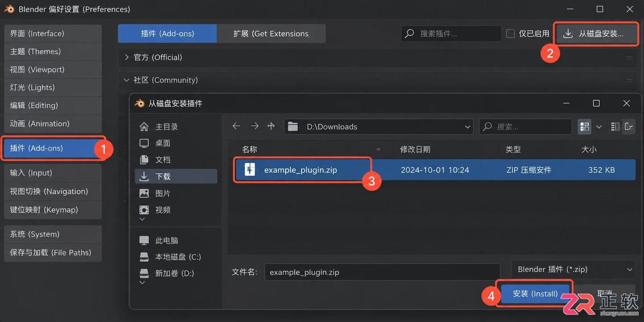Open the Input preferences section

click(x=53, y=173)
